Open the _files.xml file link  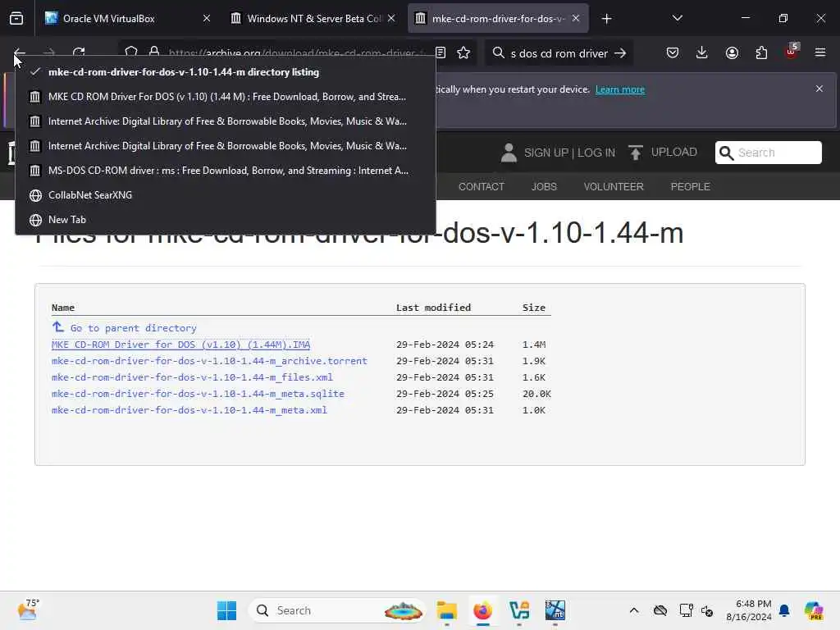[x=192, y=377]
